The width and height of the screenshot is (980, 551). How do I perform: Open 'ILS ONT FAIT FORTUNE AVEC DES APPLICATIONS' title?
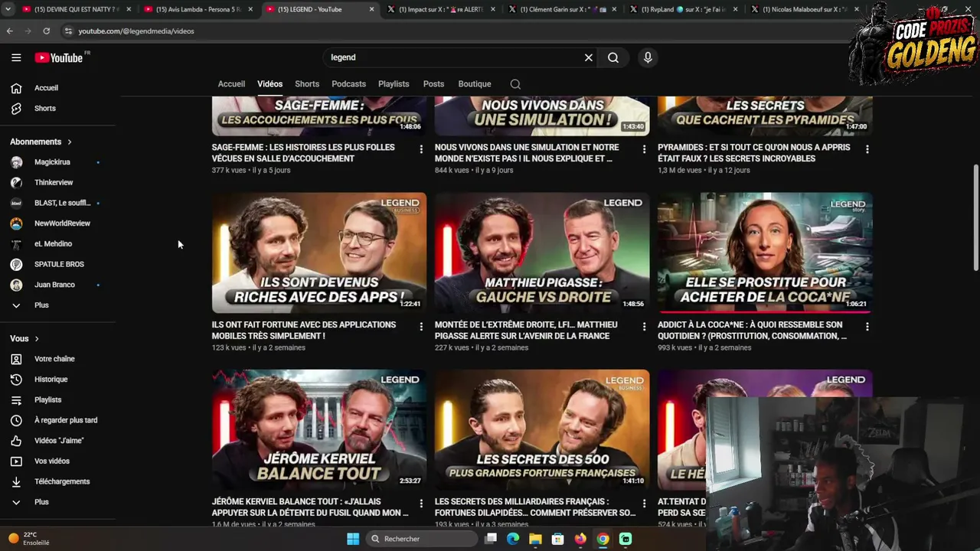[x=304, y=331]
